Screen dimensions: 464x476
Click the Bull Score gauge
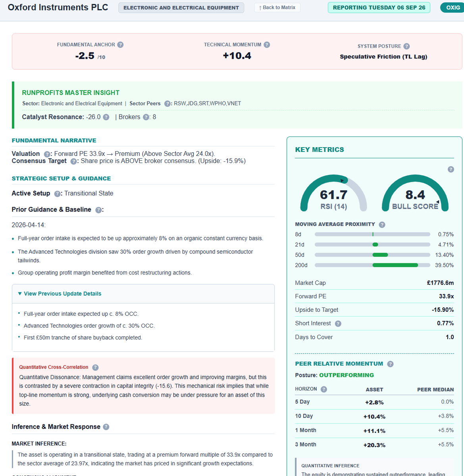[415, 194]
